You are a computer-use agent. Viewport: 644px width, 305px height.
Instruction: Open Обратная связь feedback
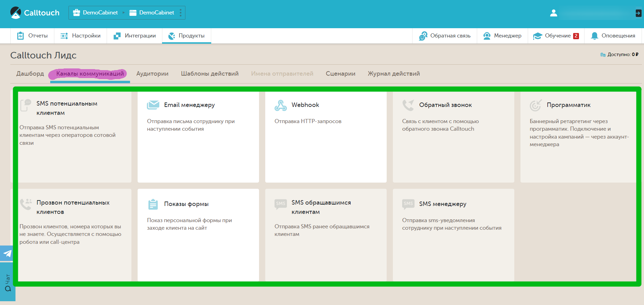tap(444, 36)
